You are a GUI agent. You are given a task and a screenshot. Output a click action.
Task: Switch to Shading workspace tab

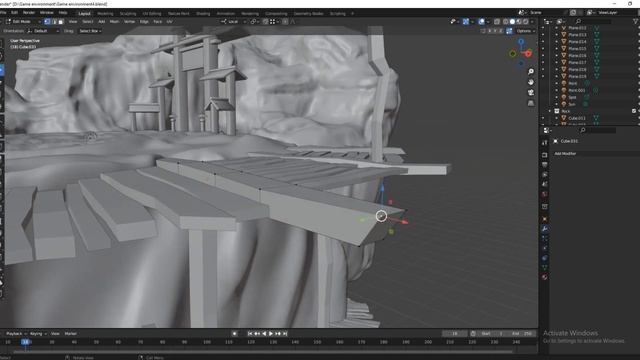click(203, 13)
